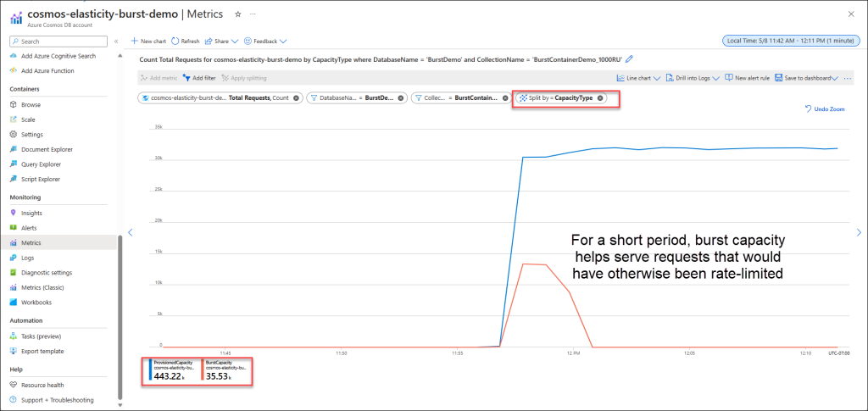Viewport: 868px width, 411px height.
Task: Move chart time range backward with left arrow
Action: click(131, 232)
